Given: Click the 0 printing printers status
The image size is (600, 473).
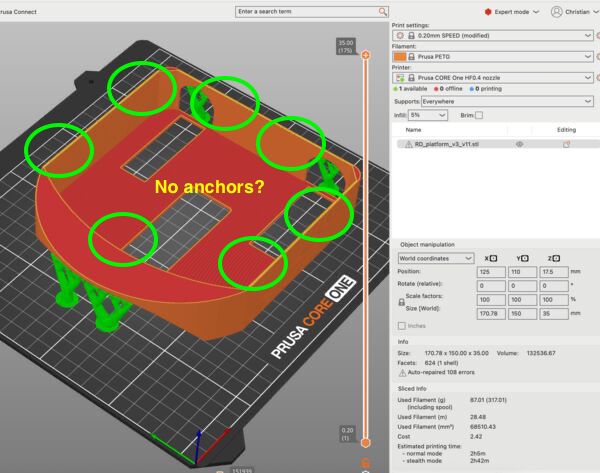Looking at the screenshot, I should [x=486, y=89].
